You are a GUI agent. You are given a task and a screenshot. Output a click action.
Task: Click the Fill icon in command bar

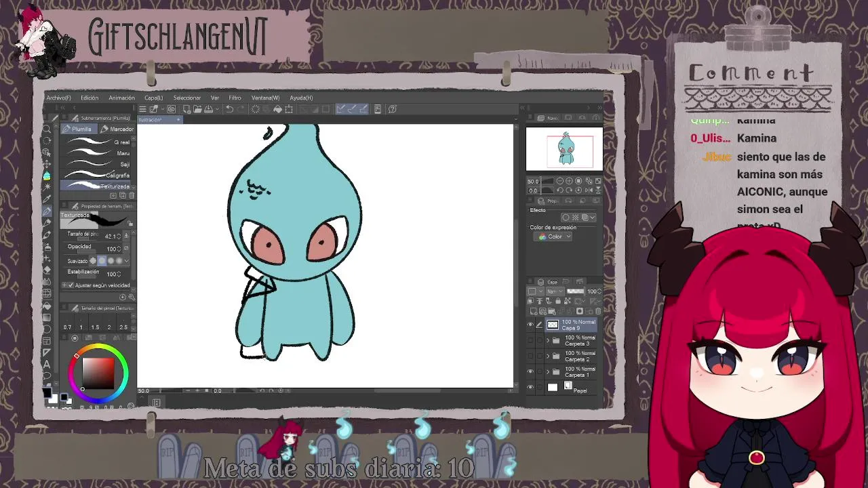277,109
